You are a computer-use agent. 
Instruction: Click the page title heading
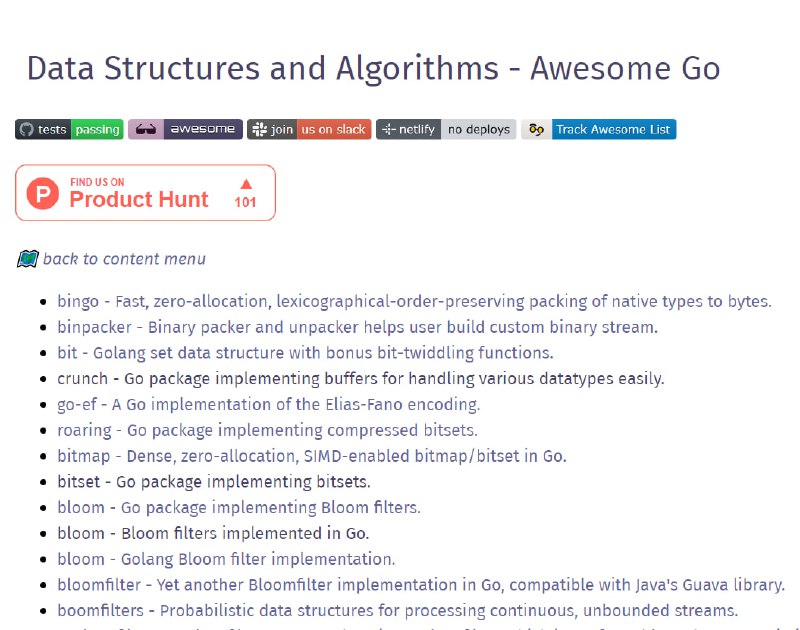click(x=373, y=68)
